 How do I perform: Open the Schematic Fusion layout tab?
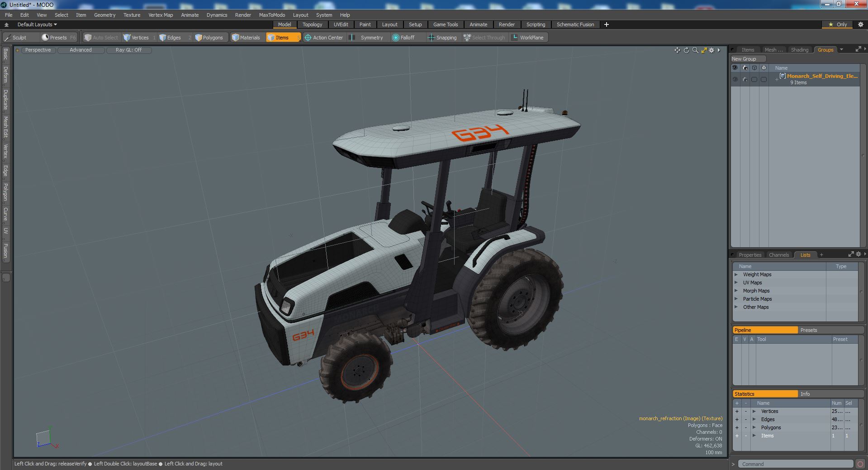(x=575, y=24)
